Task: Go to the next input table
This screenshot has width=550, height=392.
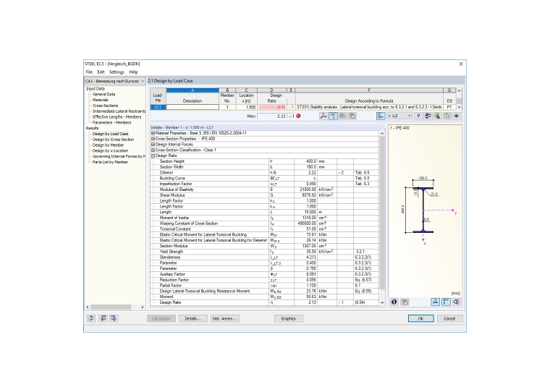Action: tap(114, 318)
